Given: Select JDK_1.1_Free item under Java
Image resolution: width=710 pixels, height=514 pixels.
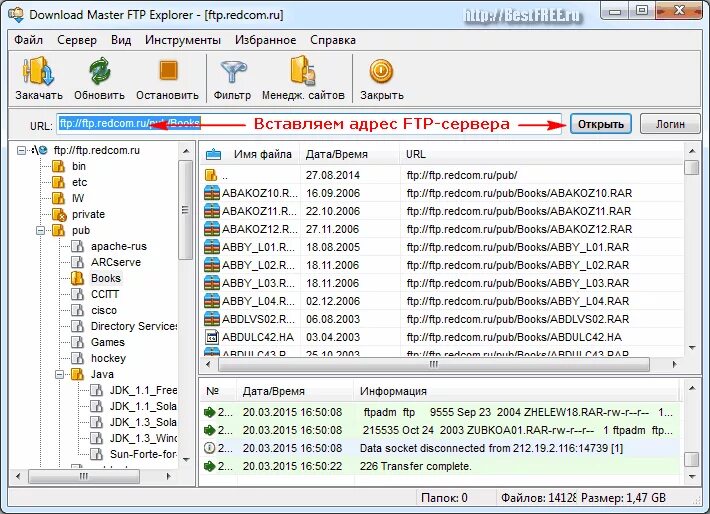Looking at the screenshot, I should [143, 390].
